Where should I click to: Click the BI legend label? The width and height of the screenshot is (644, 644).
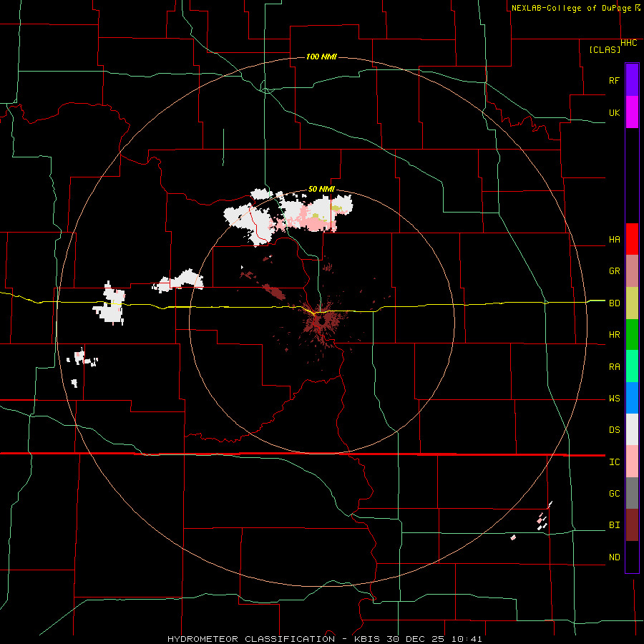[x=614, y=525]
